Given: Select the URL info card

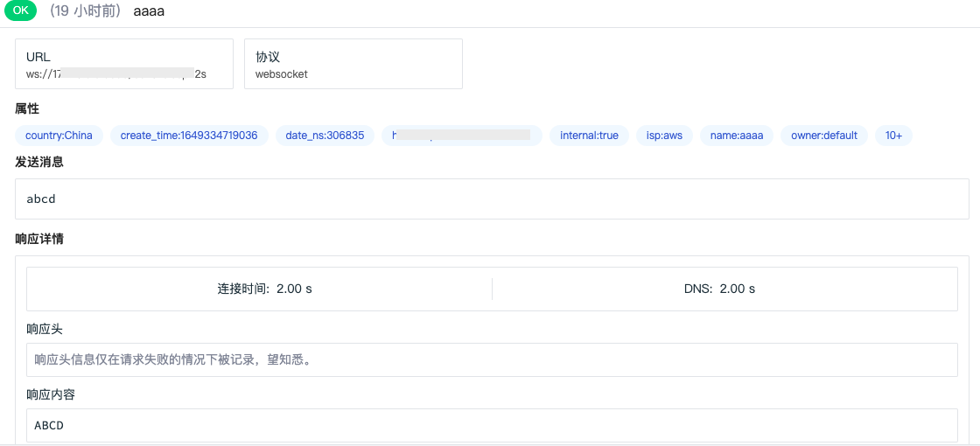Looking at the screenshot, I should tap(124, 64).
